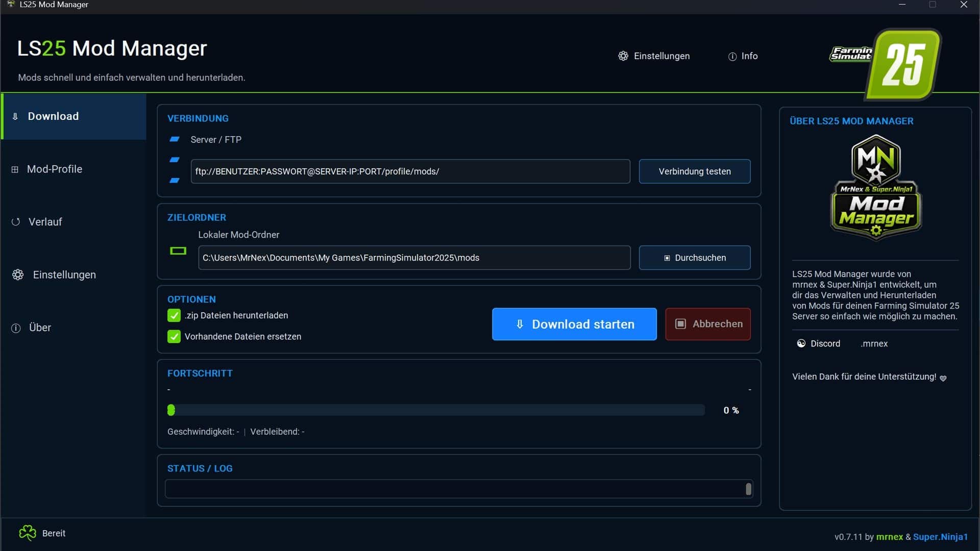Screen dimensions: 980x551
Task: Click the 0 % progress value
Action: (x=731, y=410)
